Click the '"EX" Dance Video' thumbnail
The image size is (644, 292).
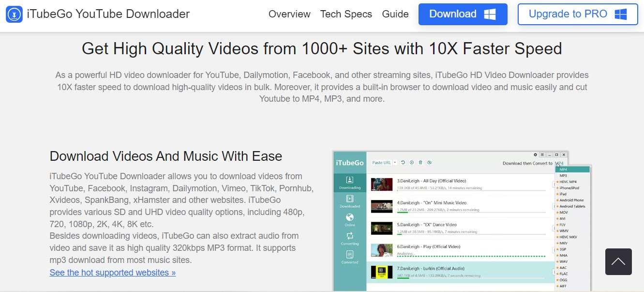382,228
